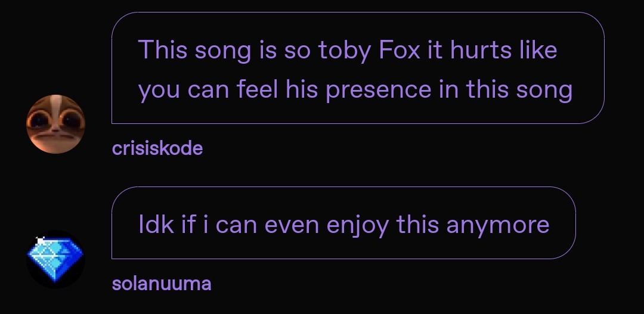Select the toby Fox message bubble
644x314 pixels.
[x=358, y=68]
